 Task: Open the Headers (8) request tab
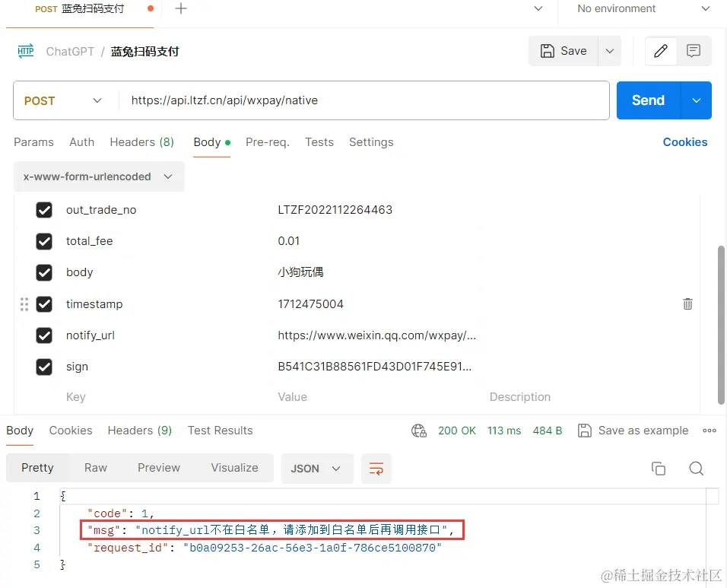[142, 142]
